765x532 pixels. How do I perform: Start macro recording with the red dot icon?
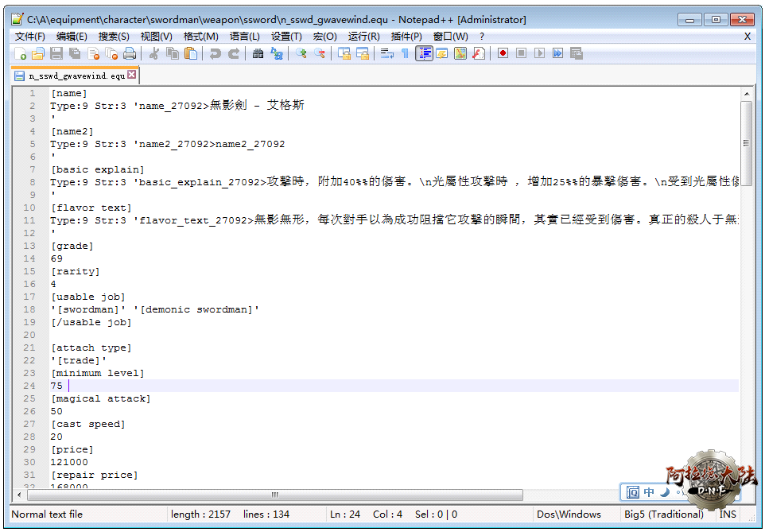pos(503,53)
